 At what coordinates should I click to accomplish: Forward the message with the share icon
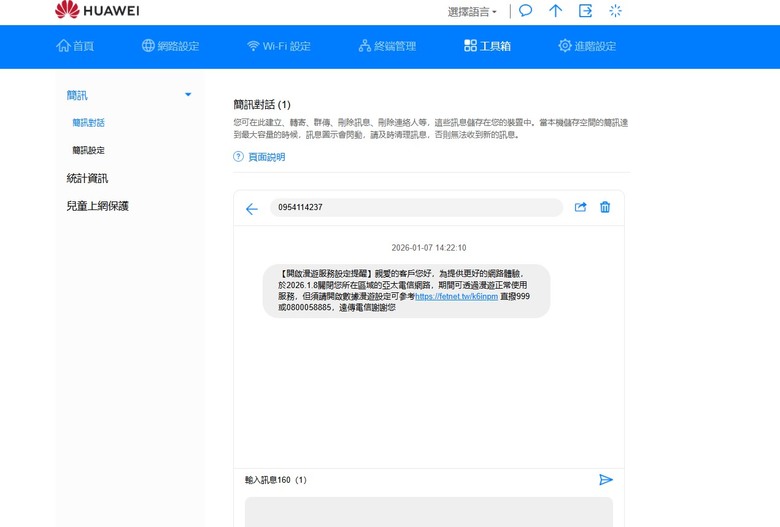(x=581, y=207)
